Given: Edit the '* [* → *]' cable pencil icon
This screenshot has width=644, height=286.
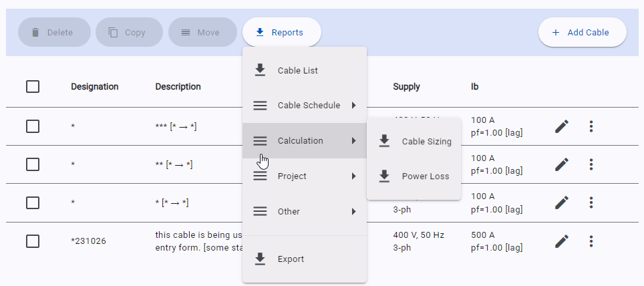Looking at the screenshot, I should pos(562,202).
